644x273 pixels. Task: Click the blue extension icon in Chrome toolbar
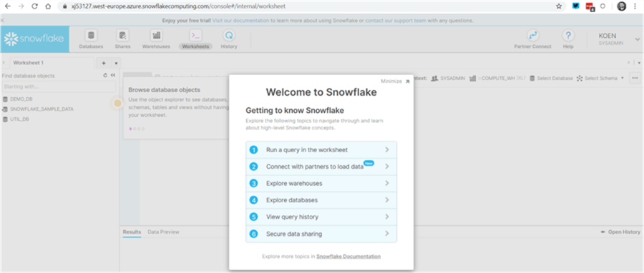(x=576, y=6)
